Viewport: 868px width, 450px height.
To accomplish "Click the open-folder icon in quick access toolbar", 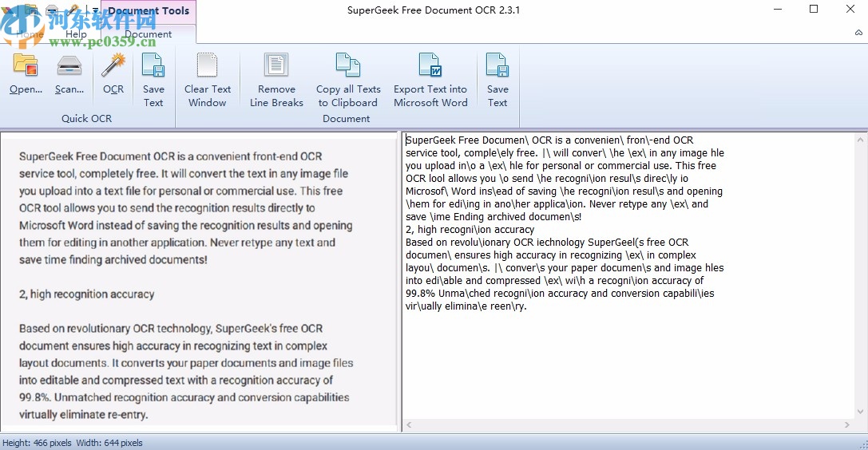I will [x=31, y=10].
